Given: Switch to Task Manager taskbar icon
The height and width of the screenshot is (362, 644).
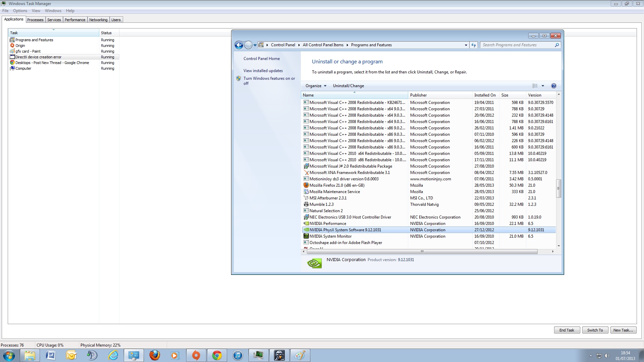Looking at the screenshot, I should point(259,355).
